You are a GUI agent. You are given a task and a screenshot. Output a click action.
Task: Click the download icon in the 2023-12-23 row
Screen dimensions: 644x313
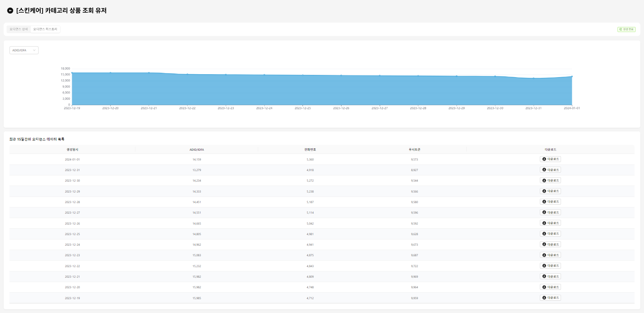pos(544,255)
